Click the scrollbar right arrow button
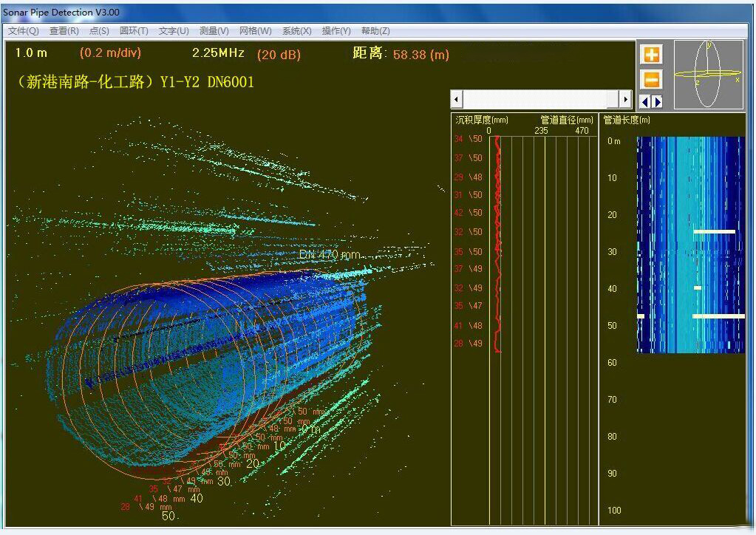Screen dimensions: 756x535 pyautogui.click(x=626, y=99)
